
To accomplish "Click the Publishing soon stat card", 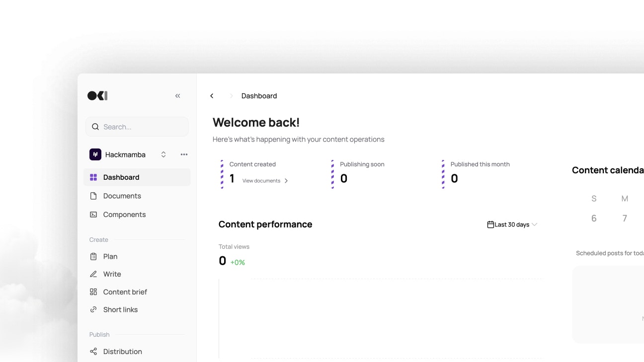I will (x=359, y=174).
